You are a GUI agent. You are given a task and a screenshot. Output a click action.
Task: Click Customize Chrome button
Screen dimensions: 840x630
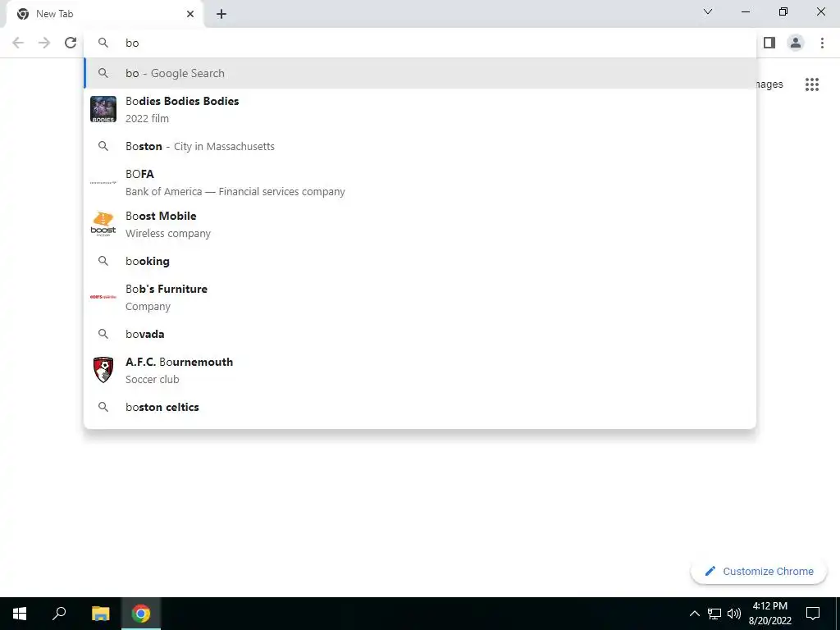[759, 572]
